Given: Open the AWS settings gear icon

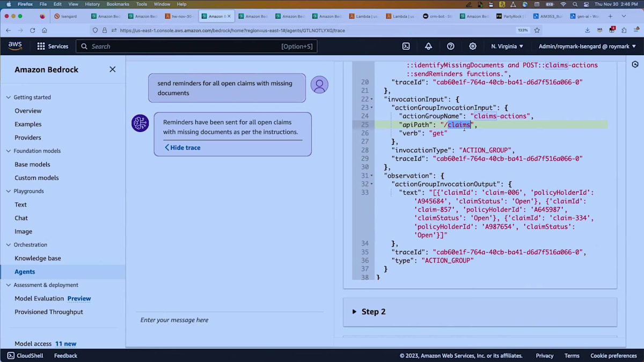Looking at the screenshot, I should point(473,46).
